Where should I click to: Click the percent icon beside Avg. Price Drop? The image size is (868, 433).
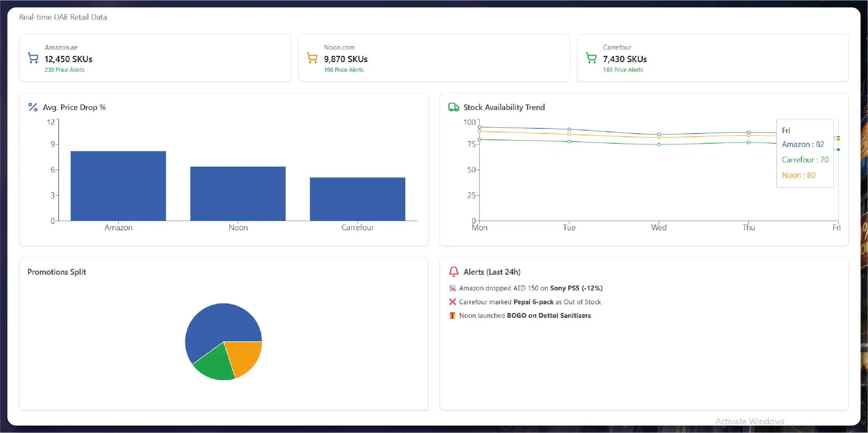coord(33,107)
